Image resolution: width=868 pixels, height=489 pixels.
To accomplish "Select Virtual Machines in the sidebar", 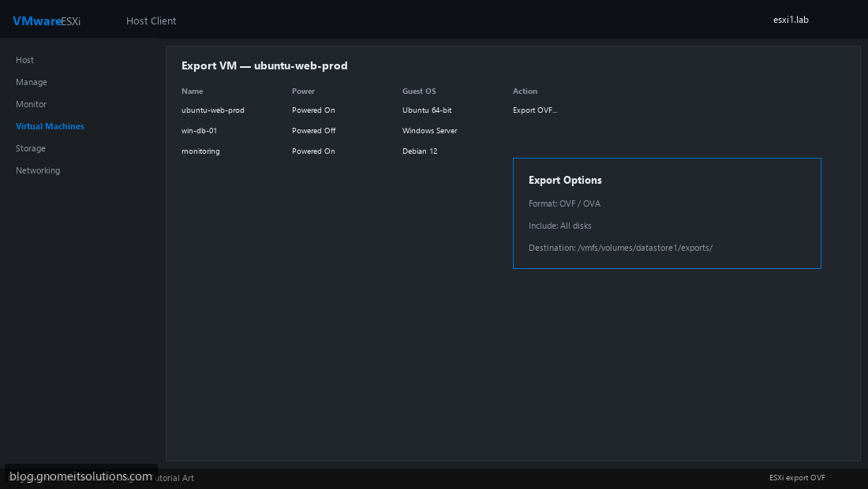I will coord(50,126).
